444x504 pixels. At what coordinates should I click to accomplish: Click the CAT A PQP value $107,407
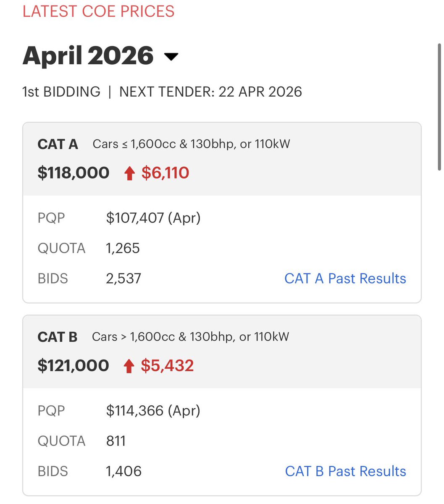[135, 218]
